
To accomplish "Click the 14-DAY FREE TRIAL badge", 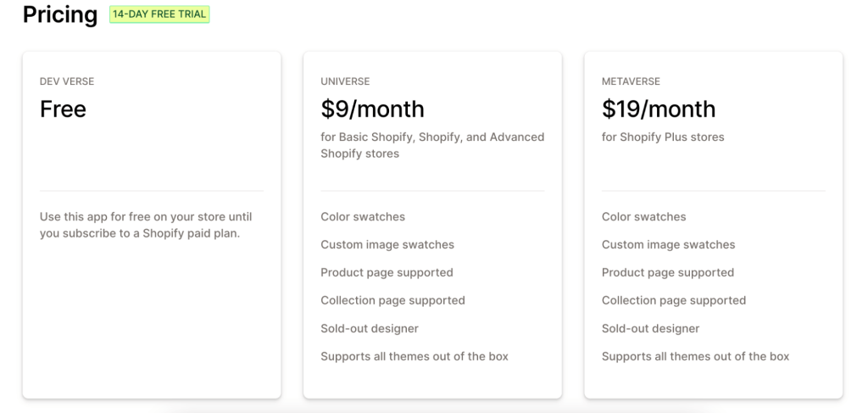I will (x=159, y=14).
